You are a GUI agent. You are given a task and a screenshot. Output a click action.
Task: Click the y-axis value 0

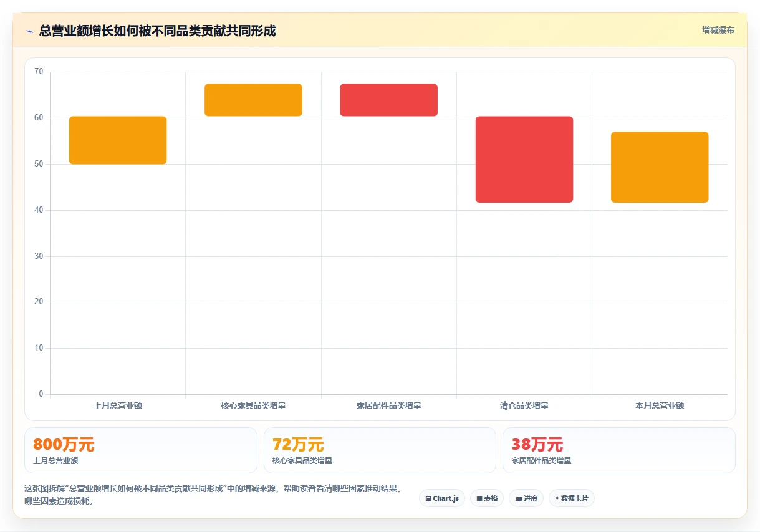(41, 394)
